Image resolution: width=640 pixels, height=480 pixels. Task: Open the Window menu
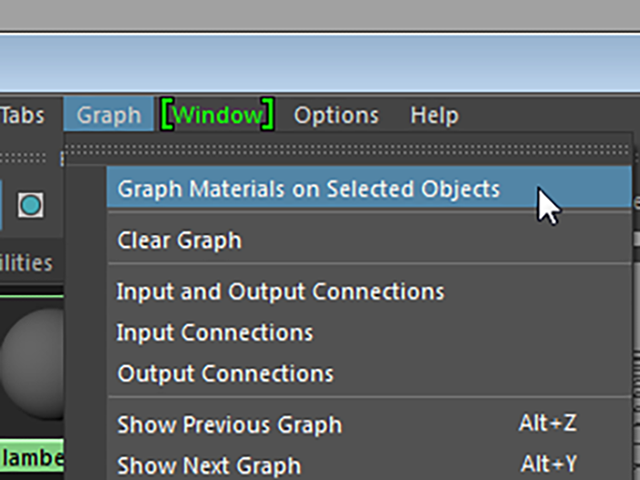[x=218, y=115]
